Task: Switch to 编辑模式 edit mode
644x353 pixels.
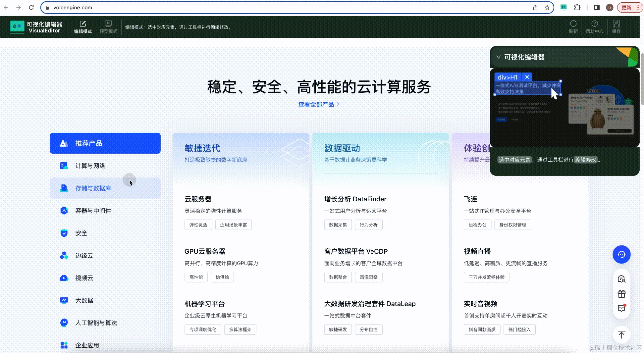Action: click(x=83, y=27)
